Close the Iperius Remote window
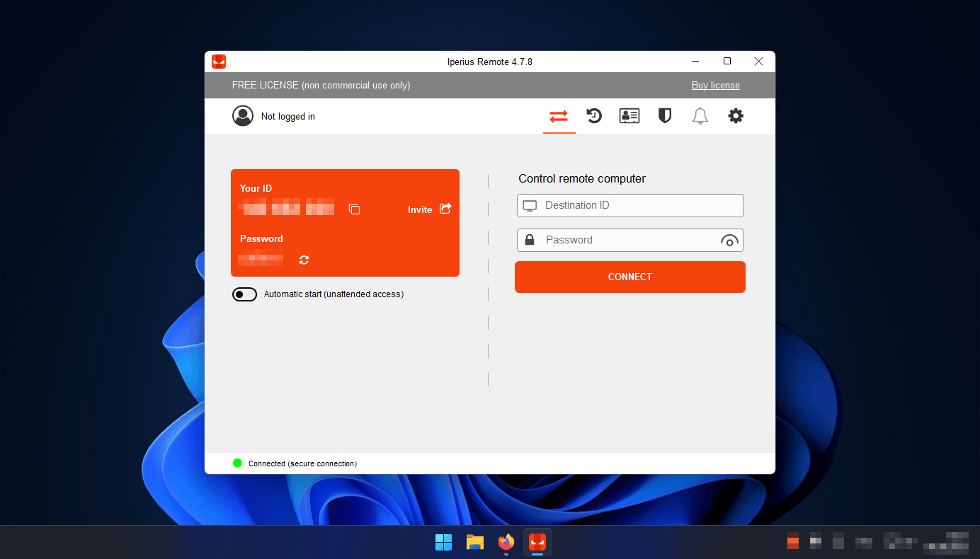 pos(759,62)
